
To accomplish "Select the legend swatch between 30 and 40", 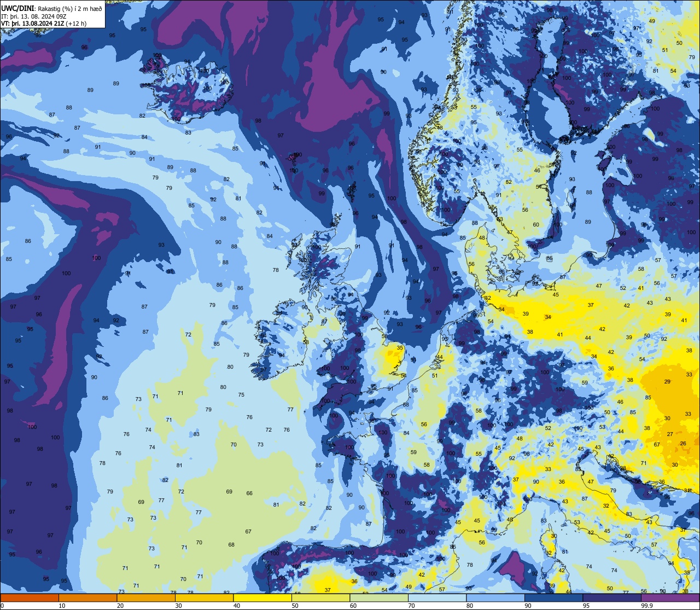I will (204, 597).
